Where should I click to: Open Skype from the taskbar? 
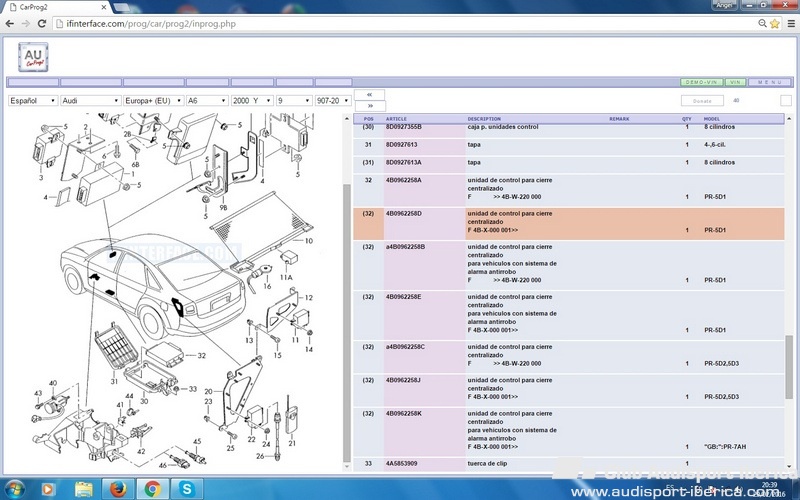(x=186, y=489)
